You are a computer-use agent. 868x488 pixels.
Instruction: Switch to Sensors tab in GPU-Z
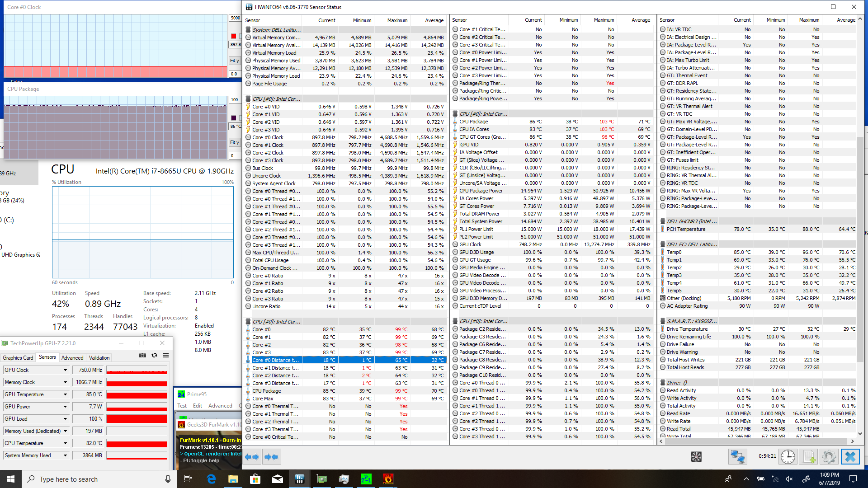(47, 357)
